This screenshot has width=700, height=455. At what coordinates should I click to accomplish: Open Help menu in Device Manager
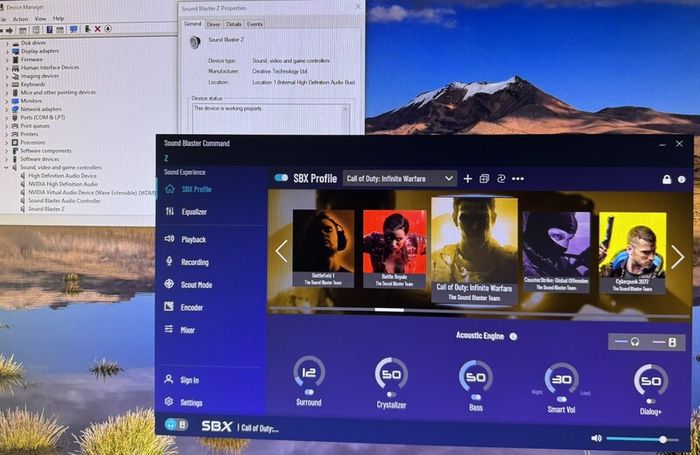pyautogui.click(x=58, y=18)
